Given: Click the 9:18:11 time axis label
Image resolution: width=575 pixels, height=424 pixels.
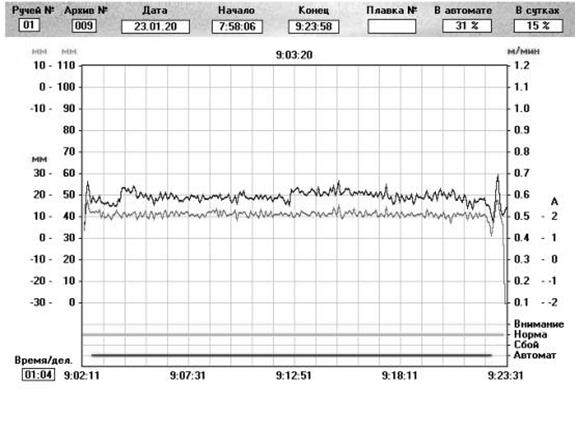Looking at the screenshot, I should [x=399, y=376].
